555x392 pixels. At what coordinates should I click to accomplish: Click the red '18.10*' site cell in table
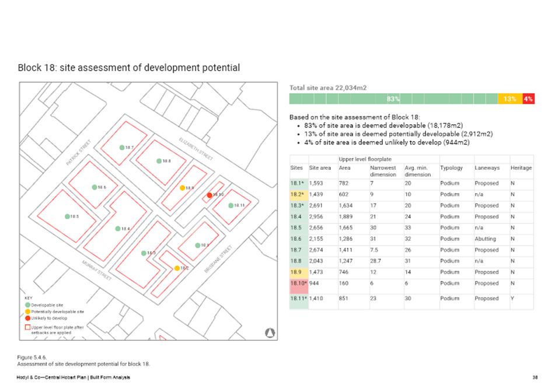pos(299,286)
